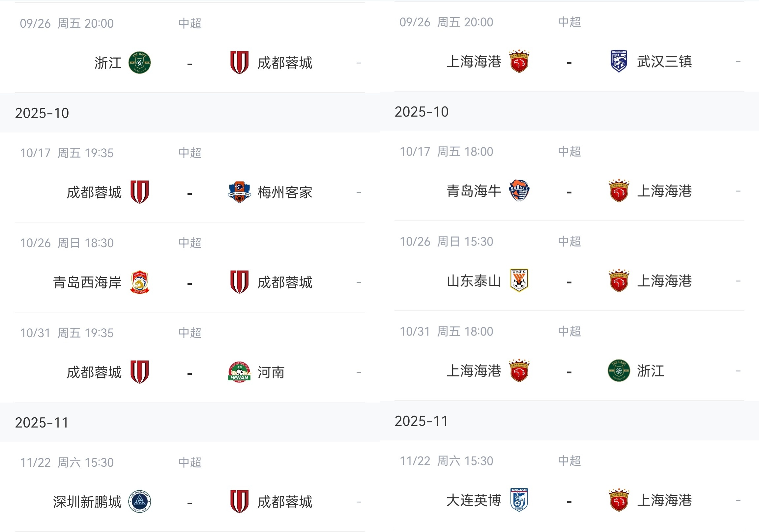
Task: Open the 梅州客家 team name link
Action: pos(285,192)
